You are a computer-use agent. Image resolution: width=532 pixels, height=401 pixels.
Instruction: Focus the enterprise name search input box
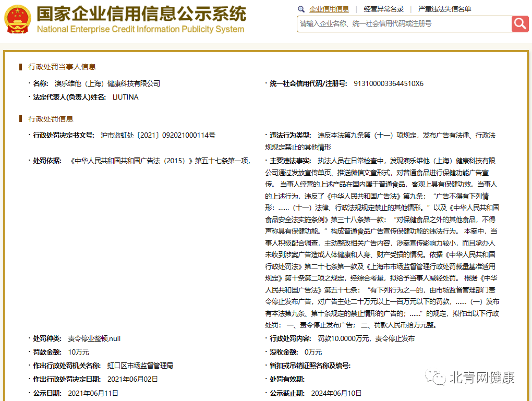(x=403, y=24)
